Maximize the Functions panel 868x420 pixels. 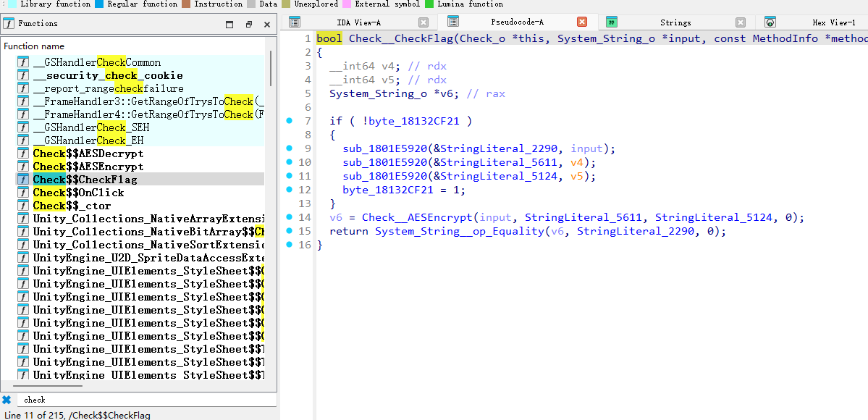pyautogui.click(x=229, y=25)
